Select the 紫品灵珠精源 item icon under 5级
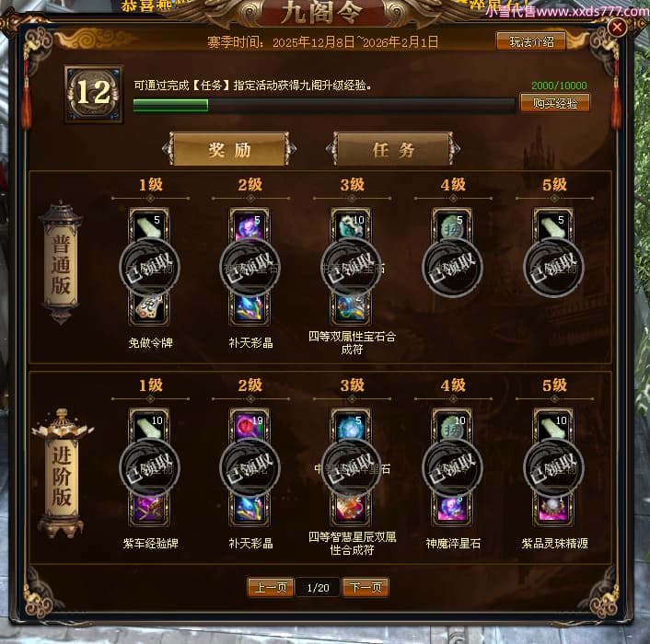650x644 pixels. 553,509
